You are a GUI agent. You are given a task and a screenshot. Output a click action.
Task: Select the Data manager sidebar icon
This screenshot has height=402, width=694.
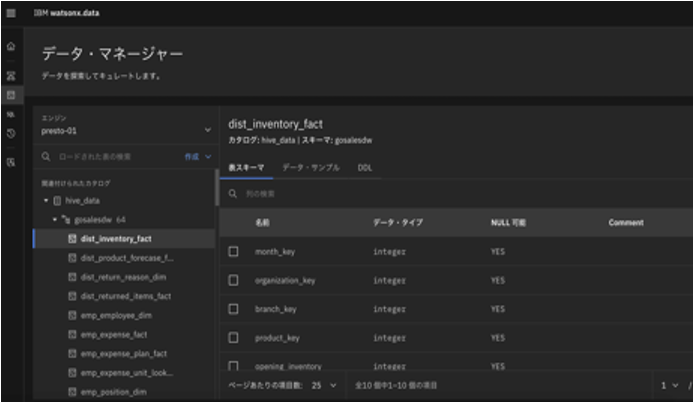[x=11, y=95]
